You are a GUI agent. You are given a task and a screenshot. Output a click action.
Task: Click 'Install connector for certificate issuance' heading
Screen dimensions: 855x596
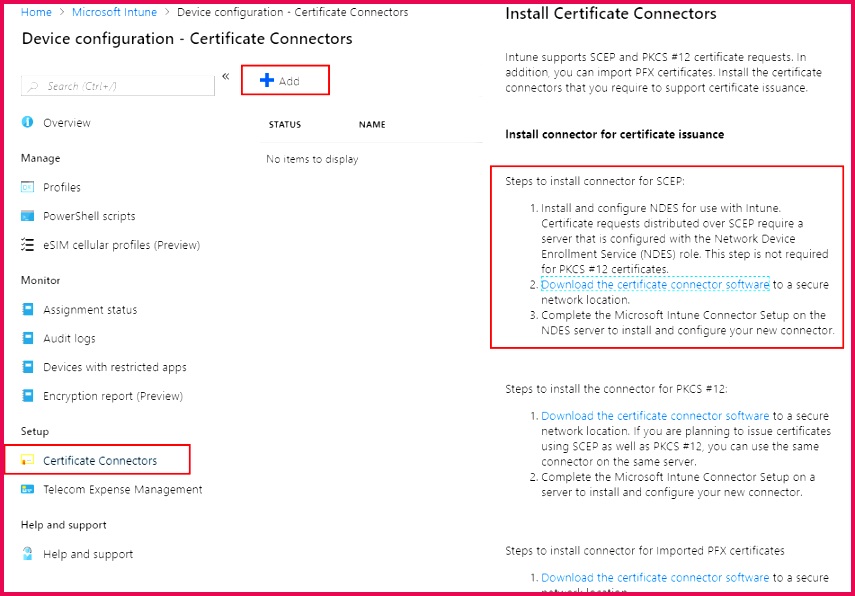(615, 134)
